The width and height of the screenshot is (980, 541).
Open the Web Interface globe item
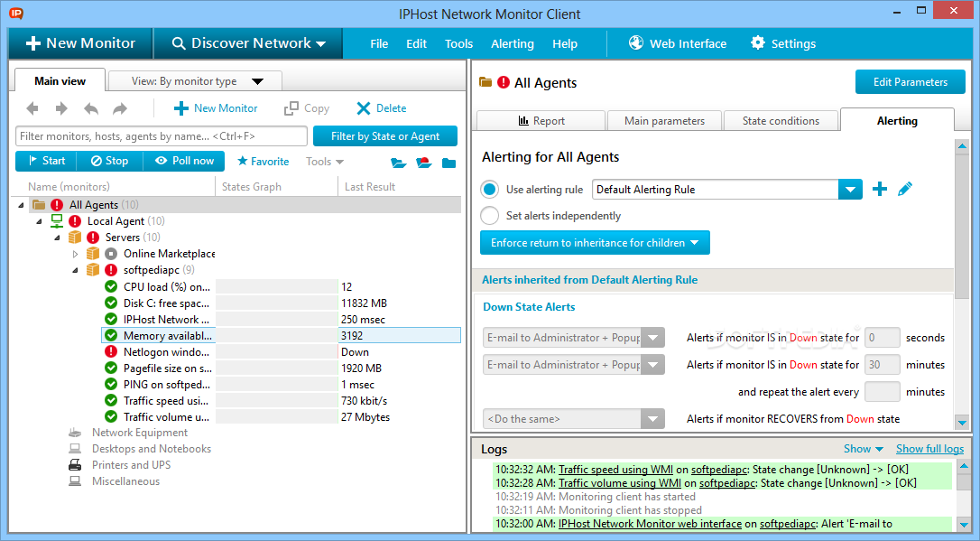tap(678, 43)
